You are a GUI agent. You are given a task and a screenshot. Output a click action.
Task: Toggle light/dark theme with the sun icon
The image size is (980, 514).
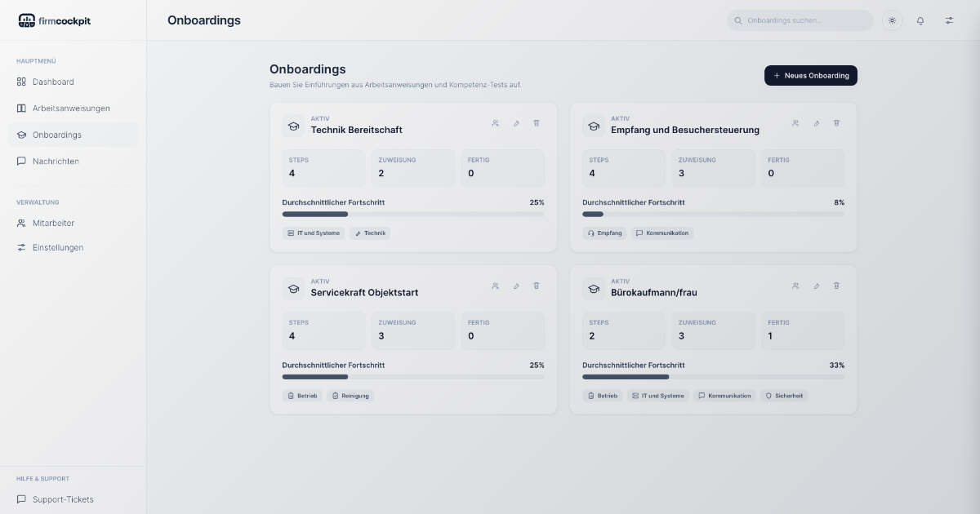point(892,20)
